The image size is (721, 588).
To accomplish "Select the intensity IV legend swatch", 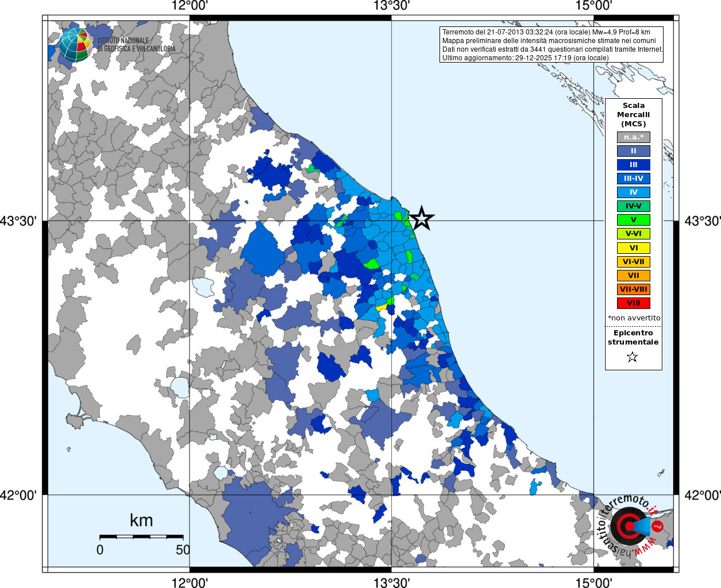I will (634, 192).
